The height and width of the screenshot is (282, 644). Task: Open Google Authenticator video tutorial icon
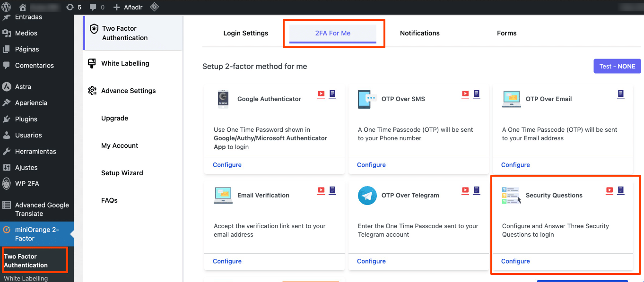(x=321, y=94)
